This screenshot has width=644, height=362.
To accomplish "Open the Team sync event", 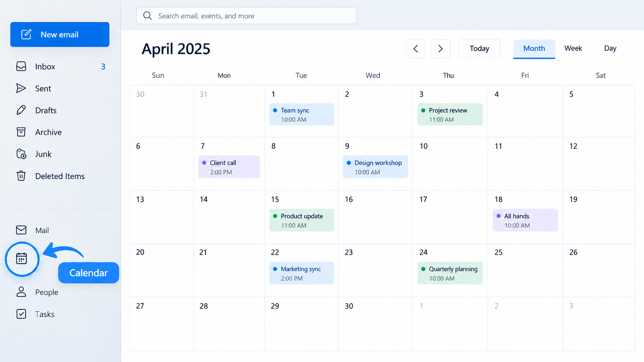I will tap(302, 114).
